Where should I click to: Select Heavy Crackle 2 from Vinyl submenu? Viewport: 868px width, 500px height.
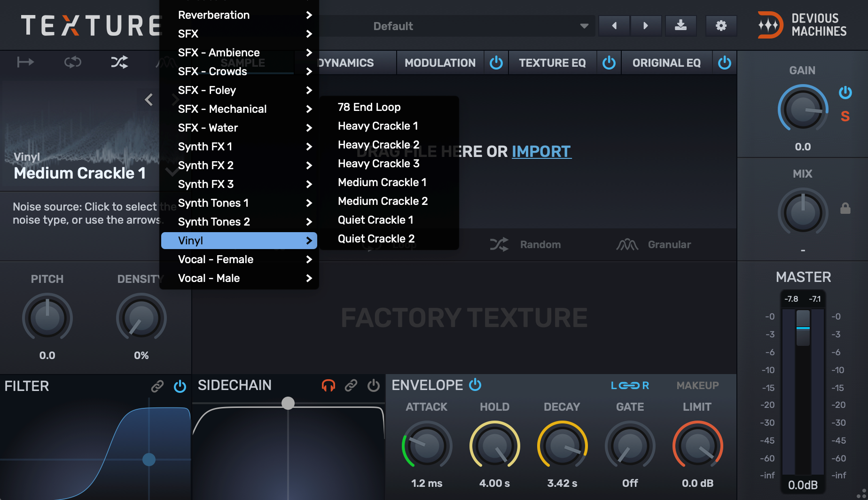[378, 145]
